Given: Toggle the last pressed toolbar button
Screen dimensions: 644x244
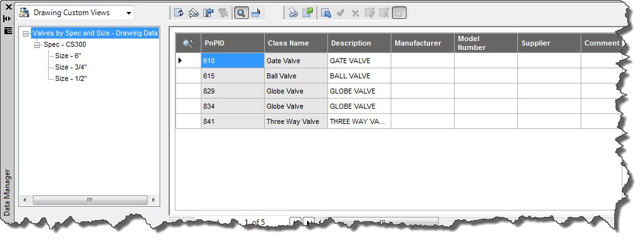Looking at the screenshot, I should pos(399,13).
